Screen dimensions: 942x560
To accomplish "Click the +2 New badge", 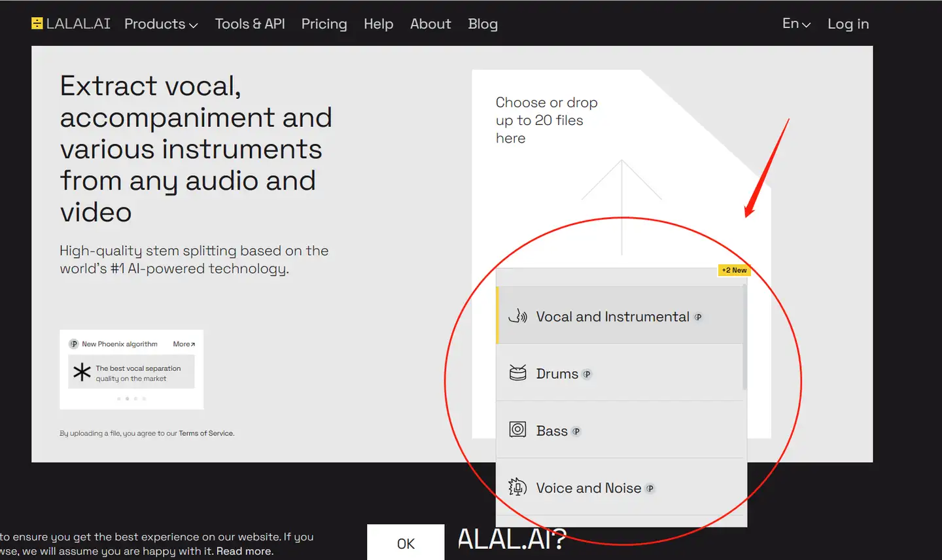I will (734, 270).
